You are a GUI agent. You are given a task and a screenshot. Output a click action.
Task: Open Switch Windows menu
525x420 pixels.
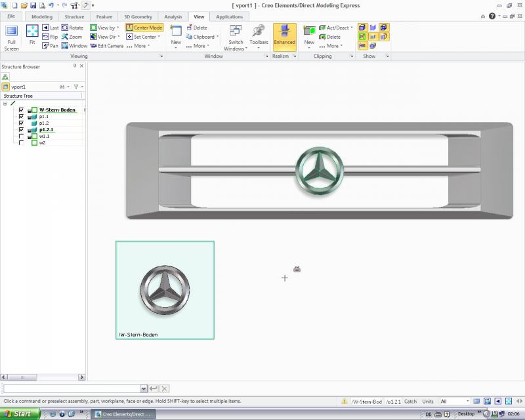click(236, 37)
